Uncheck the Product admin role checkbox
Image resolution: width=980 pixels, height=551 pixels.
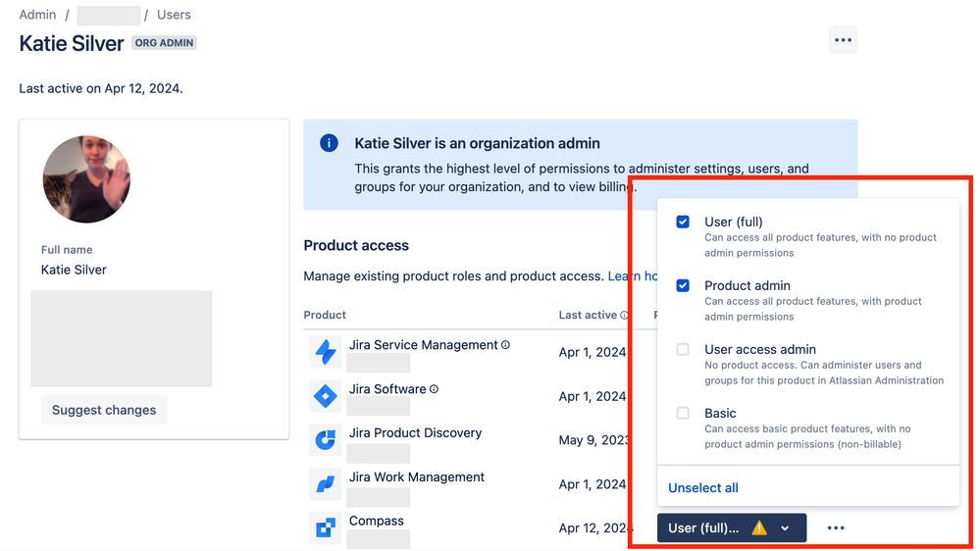(683, 285)
